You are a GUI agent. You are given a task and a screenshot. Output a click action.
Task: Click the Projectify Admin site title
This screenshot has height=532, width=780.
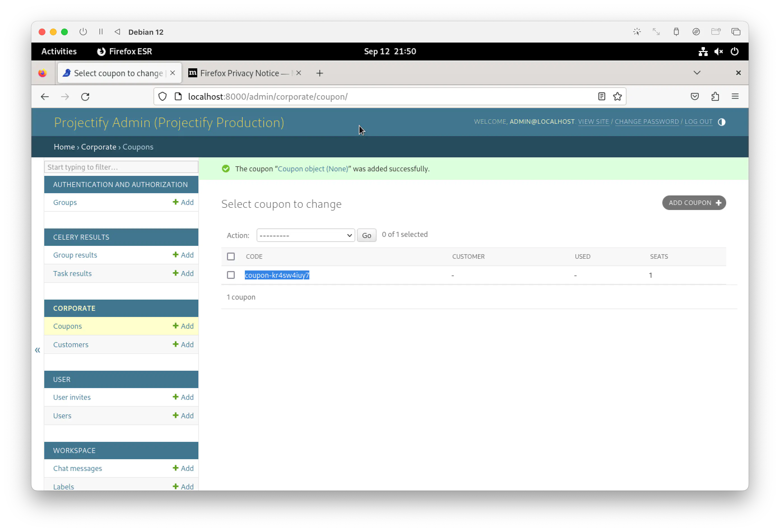coord(169,122)
